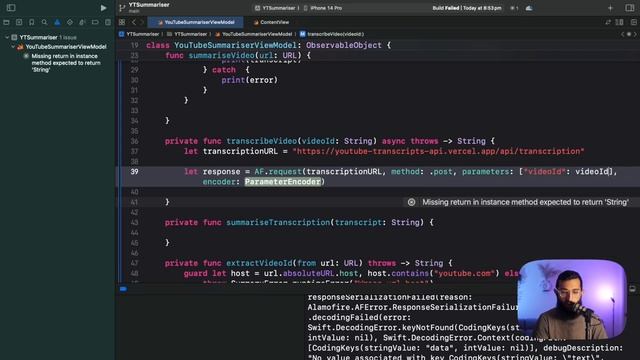
Task: Click the transcription URL string literal
Action: pos(438,151)
